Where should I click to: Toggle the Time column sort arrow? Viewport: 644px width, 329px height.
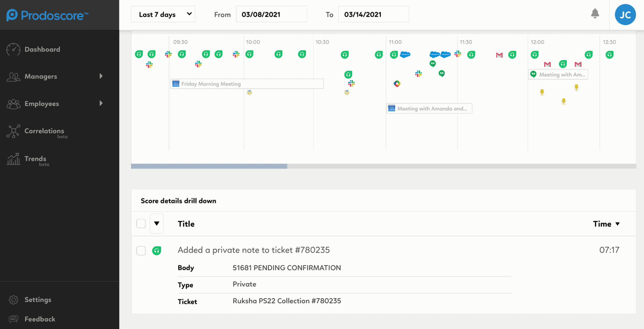(618, 224)
